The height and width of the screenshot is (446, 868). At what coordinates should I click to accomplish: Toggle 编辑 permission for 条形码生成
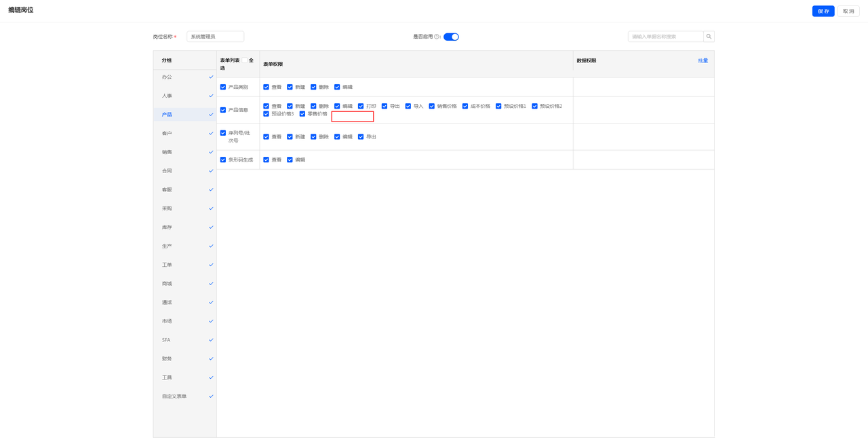(x=290, y=160)
